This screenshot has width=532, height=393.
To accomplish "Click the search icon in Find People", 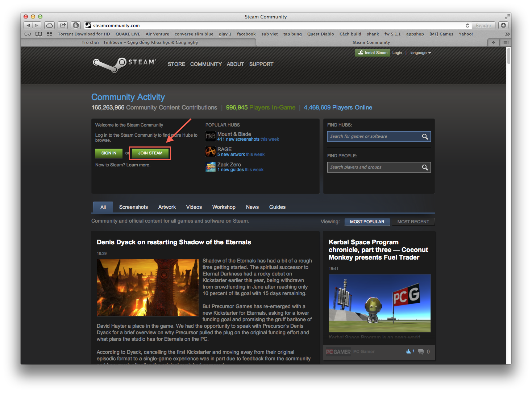I will (x=425, y=167).
